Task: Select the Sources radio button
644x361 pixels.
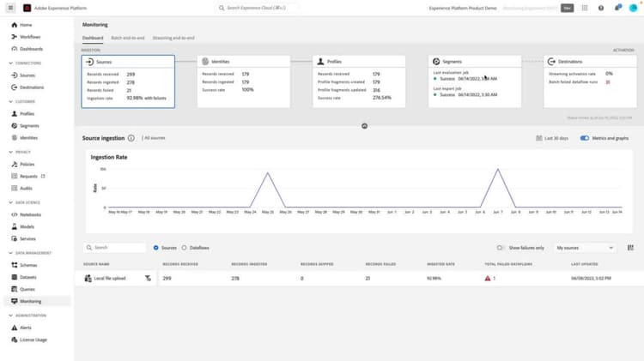Action: [156, 248]
